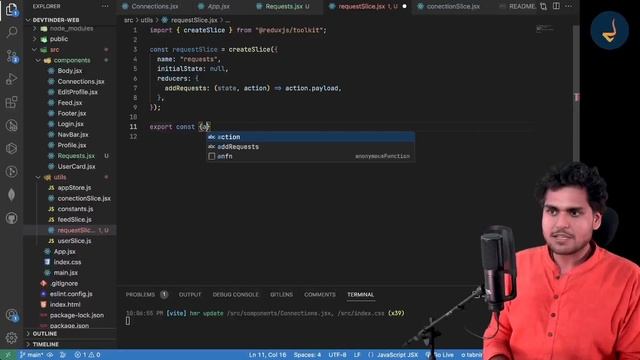Screen dimensions: 640x360
Task: Open Body.jsx in the explorer
Action: (x=70, y=71)
